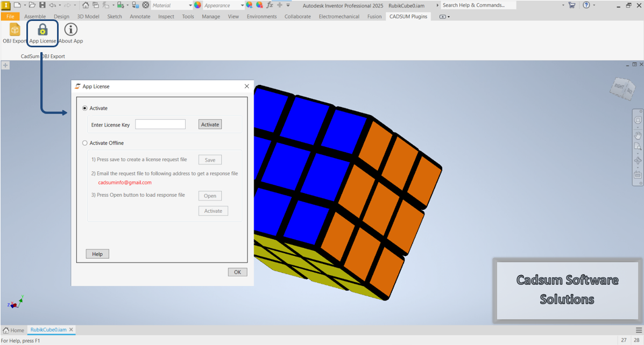Select the Activate radio button
This screenshot has width=644, height=345.
point(85,109)
